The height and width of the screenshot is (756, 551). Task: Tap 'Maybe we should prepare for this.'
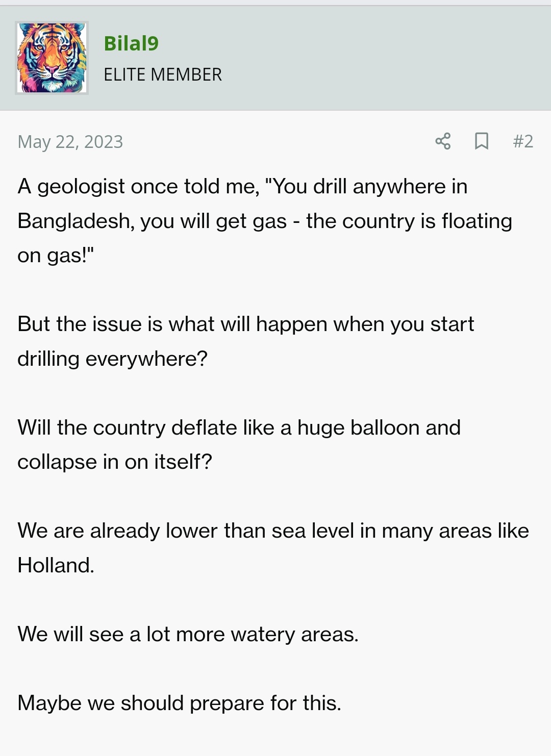point(179,703)
